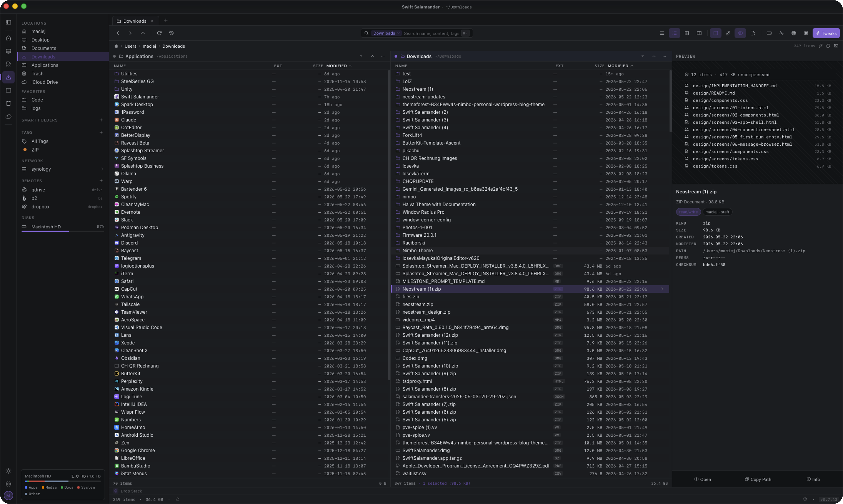The width and height of the screenshot is (843, 504).
Task: Expand the synology network entry chevron
Action: tap(102, 169)
